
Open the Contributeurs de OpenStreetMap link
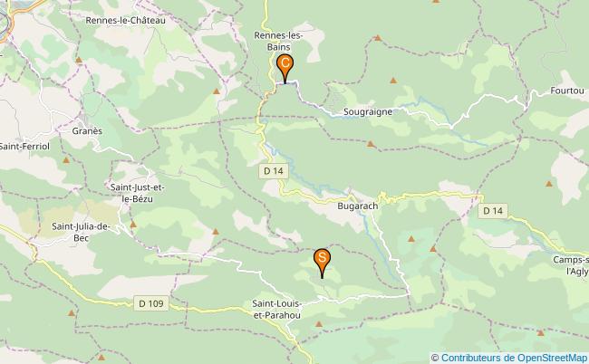coord(514,358)
